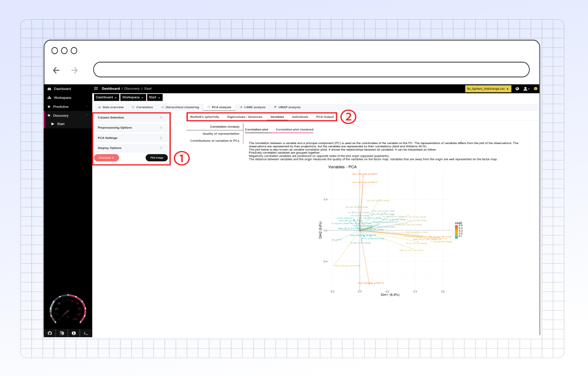Screen dimensions: 588x376
Task: Close the flu_fighters_foldchange.csv file tag
Action: click(507, 89)
